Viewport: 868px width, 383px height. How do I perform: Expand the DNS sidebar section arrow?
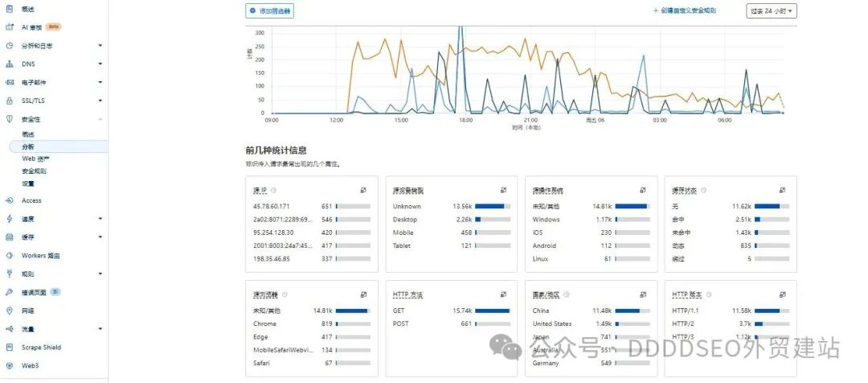click(x=100, y=64)
